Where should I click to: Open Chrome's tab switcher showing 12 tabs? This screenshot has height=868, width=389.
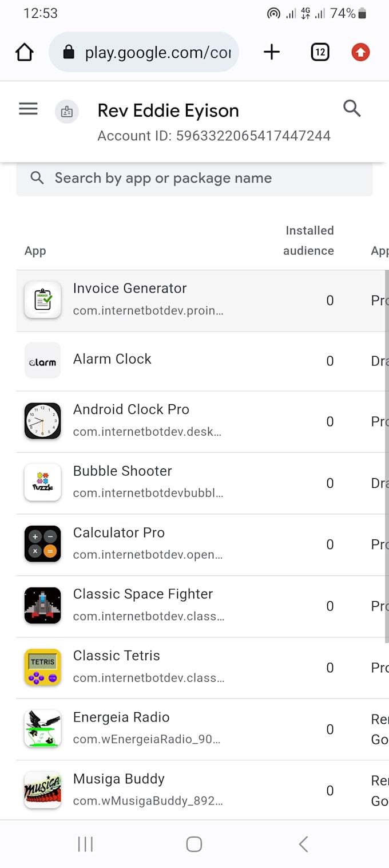320,52
